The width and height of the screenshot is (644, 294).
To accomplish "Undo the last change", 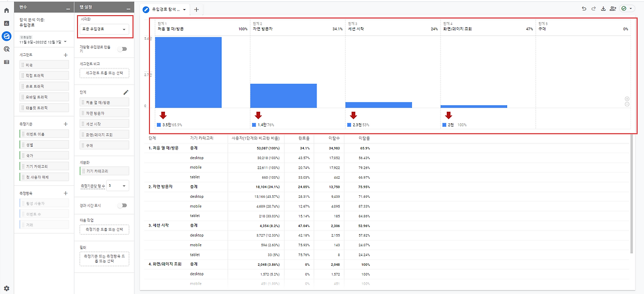I will 584,9.
